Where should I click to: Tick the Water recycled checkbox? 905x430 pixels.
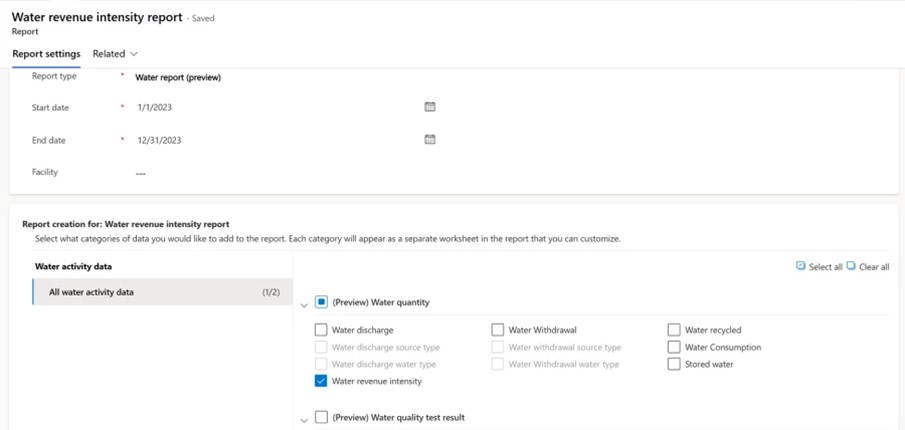pos(674,330)
